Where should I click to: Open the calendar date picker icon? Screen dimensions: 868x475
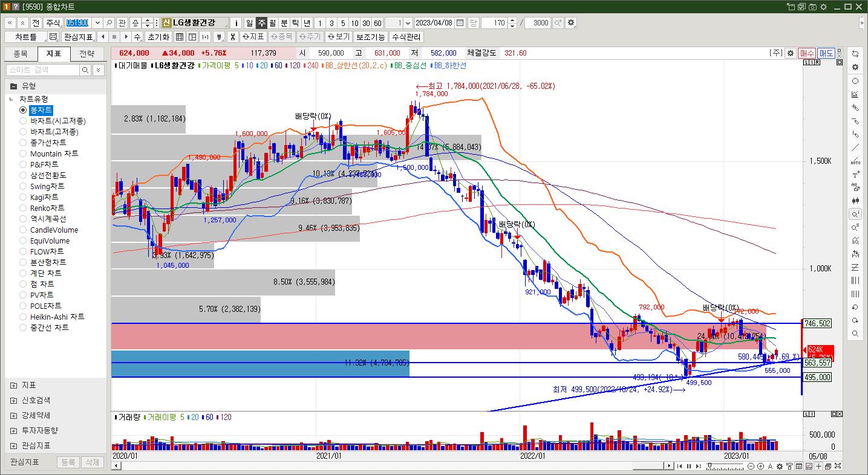(x=460, y=23)
